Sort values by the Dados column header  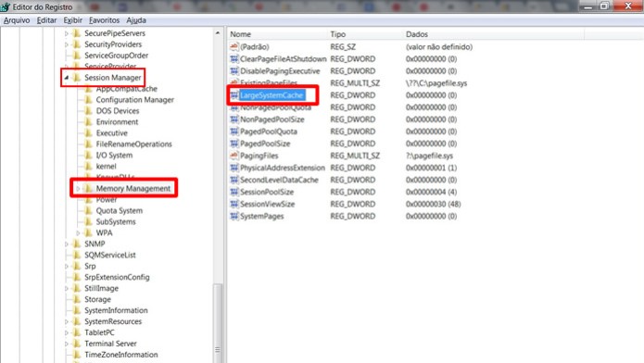click(x=494, y=34)
